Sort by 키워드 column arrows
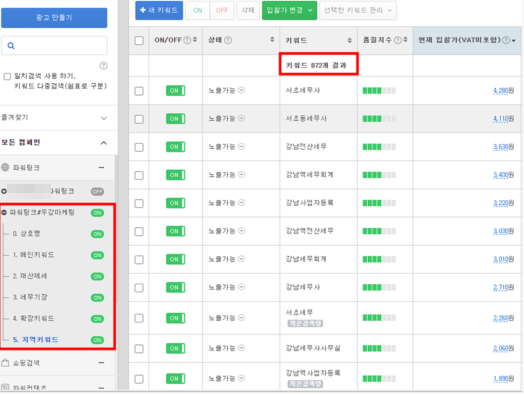The width and height of the screenshot is (524, 395). 350,40
